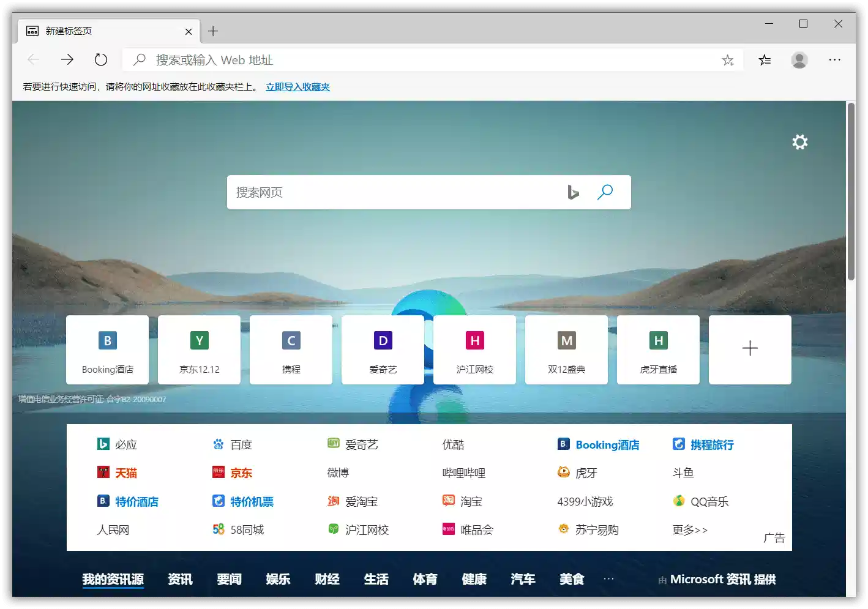Open the 立即导入收藏夹 link

coord(297,86)
